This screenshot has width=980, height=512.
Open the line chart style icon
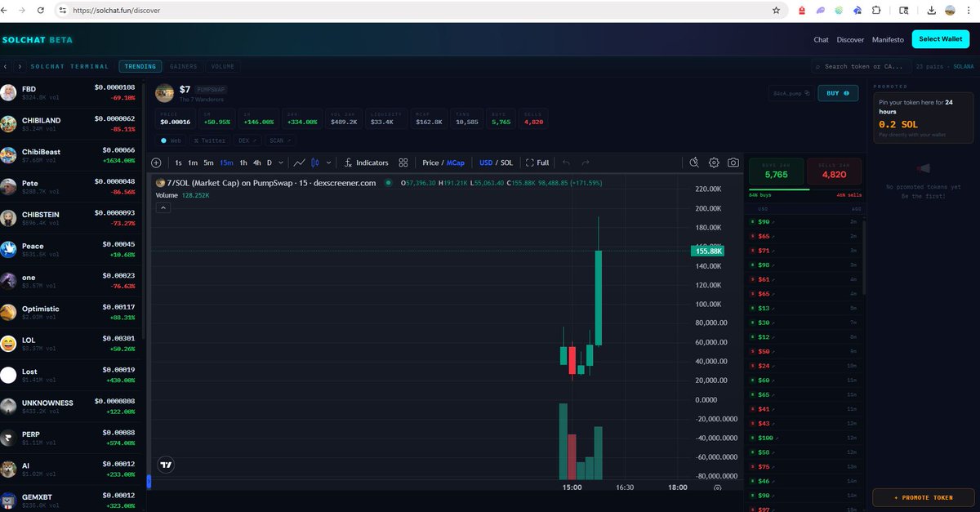[x=300, y=163]
